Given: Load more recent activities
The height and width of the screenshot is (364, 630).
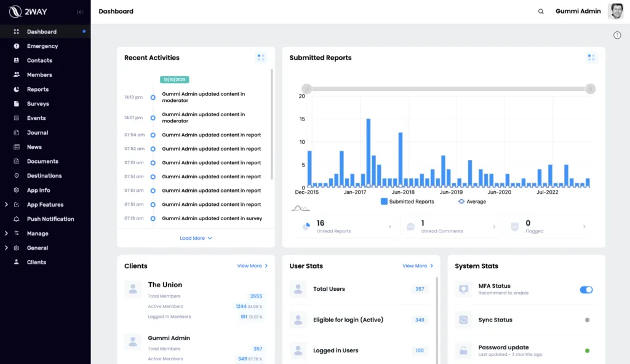Looking at the screenshot, I should coord(196,238).
